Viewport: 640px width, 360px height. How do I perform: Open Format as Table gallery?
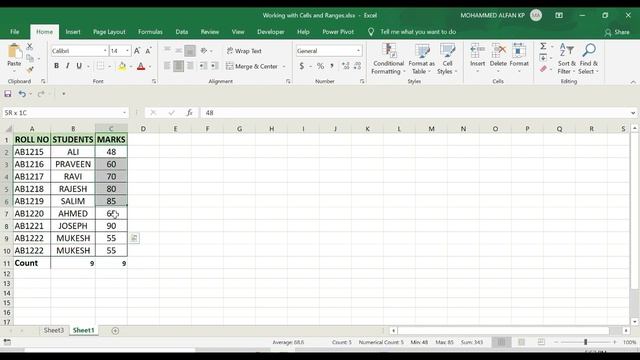pyautogui.click(x=422, y=59)
